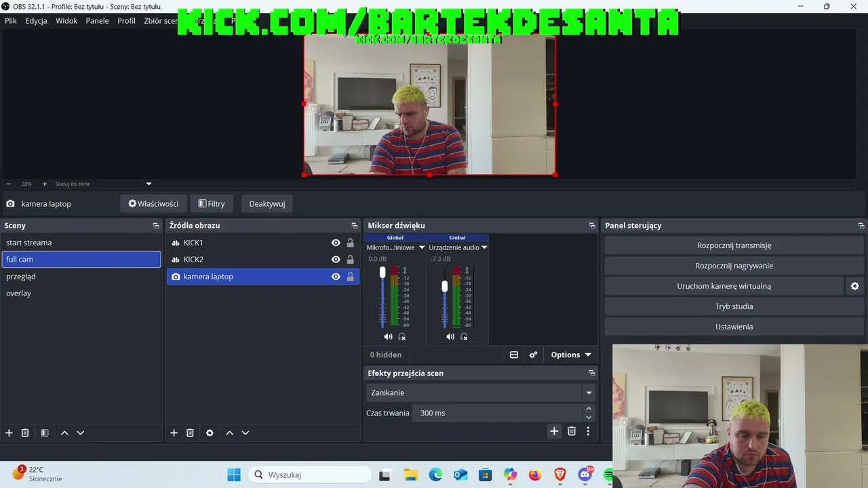868x488 pixels.
Task: Undock the Panel sterujący dock
Action: pos(861,226)
